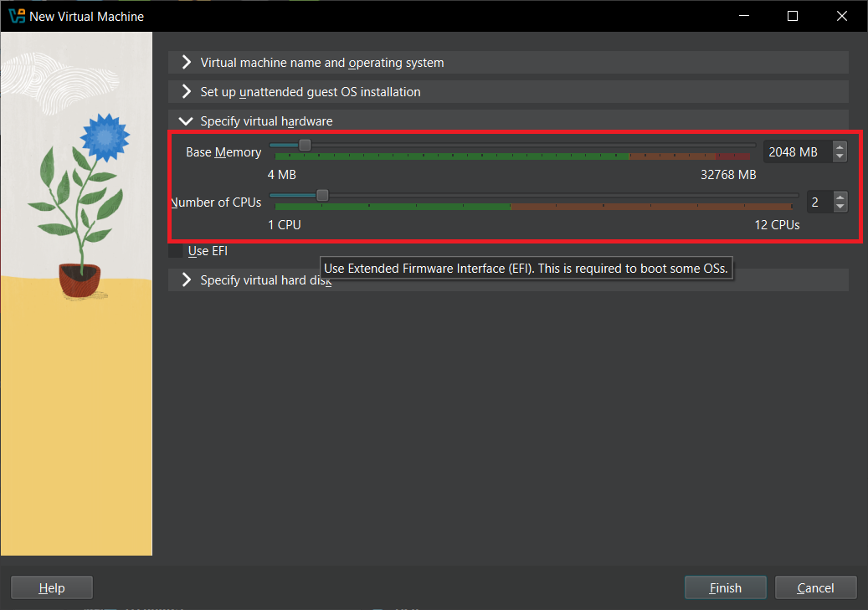868x610 pixels.
Task: Close the New Virtual Machine window
Action: (842, 16)
